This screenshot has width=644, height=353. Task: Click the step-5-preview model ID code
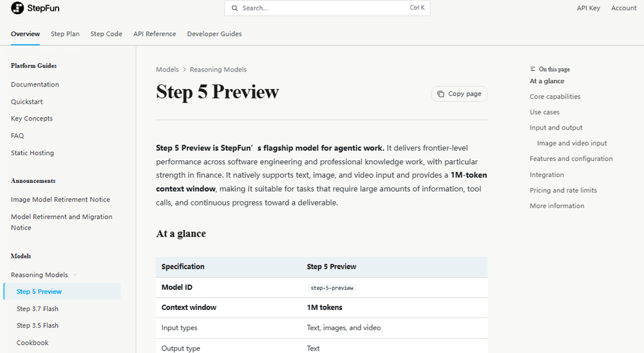[x=332, y=288]
